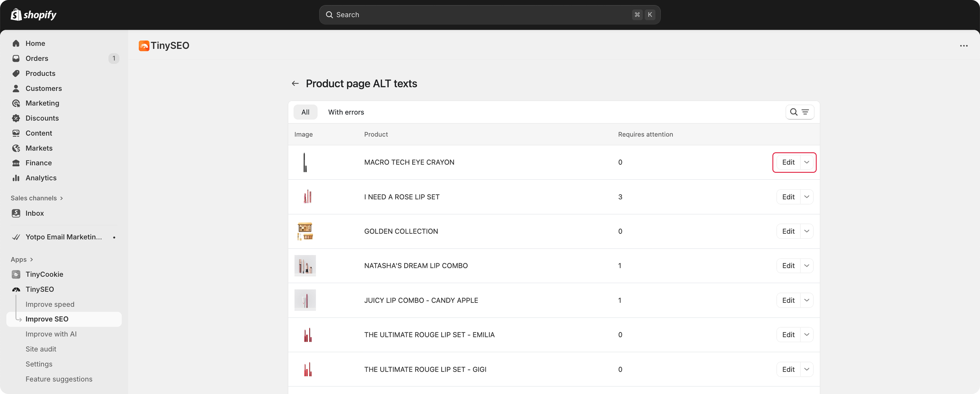Select the All tab
The image size is (980, 394).
305,112
